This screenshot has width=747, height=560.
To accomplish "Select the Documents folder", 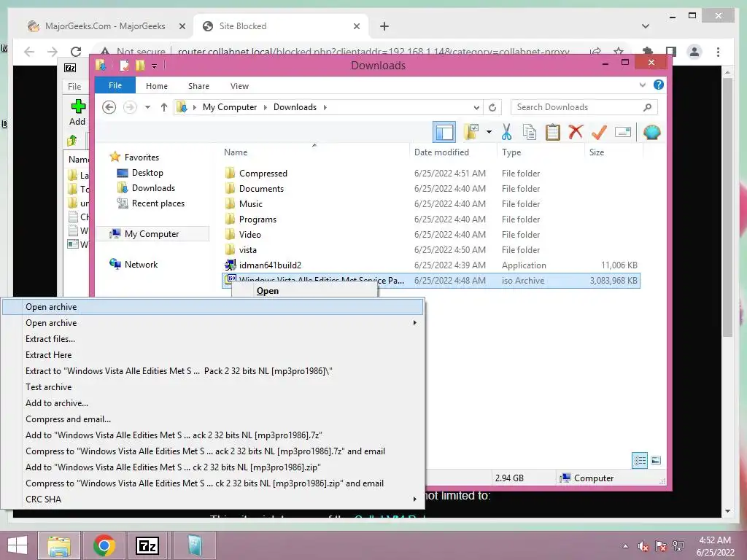I will click(261, 189).
